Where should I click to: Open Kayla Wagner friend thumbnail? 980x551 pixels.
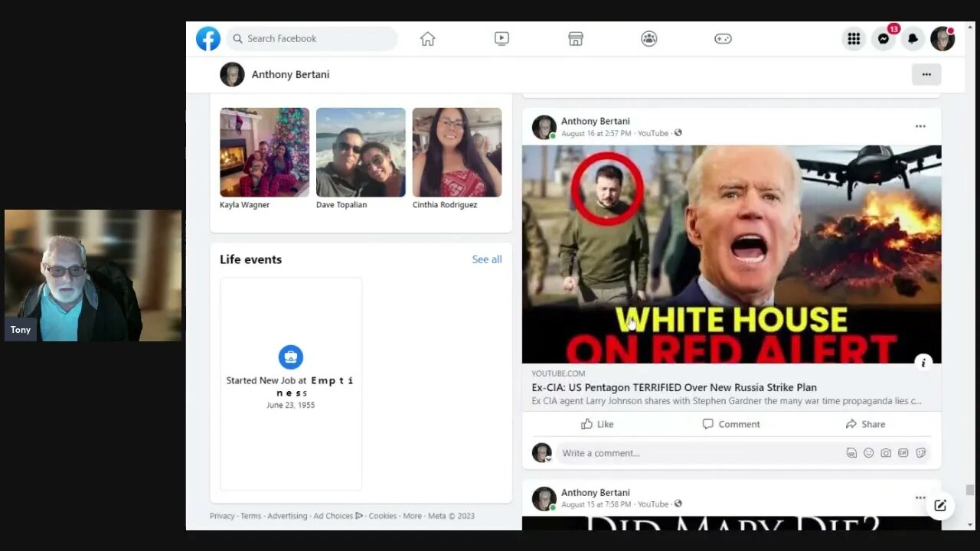pyautogui.click(x=265, y=152)
